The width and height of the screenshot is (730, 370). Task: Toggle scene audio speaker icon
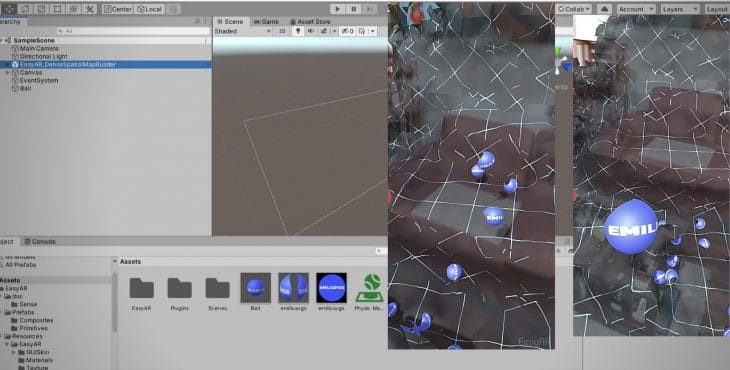(311, 31)
